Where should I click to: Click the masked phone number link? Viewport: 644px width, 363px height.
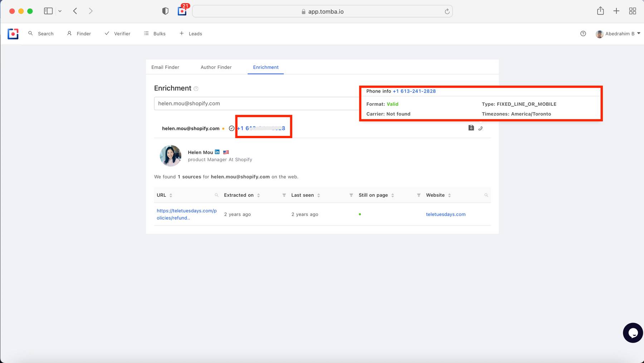click(x=261, y=128)
